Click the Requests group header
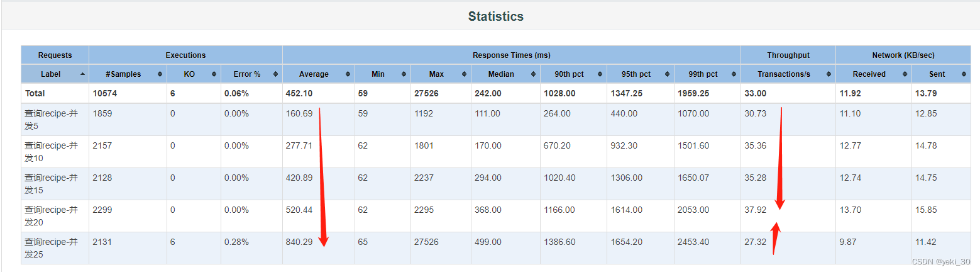Screen dimensions: 980x272 click(x=55, y=55)
